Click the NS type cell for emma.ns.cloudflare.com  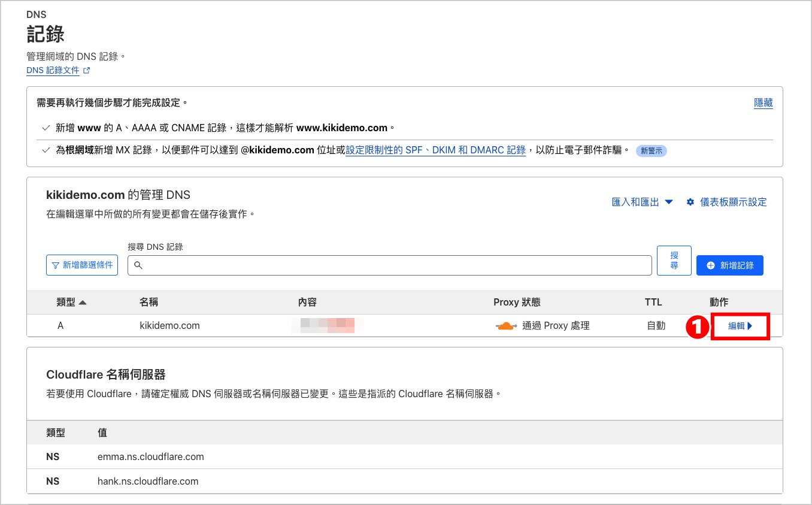(x=53, y=456)
